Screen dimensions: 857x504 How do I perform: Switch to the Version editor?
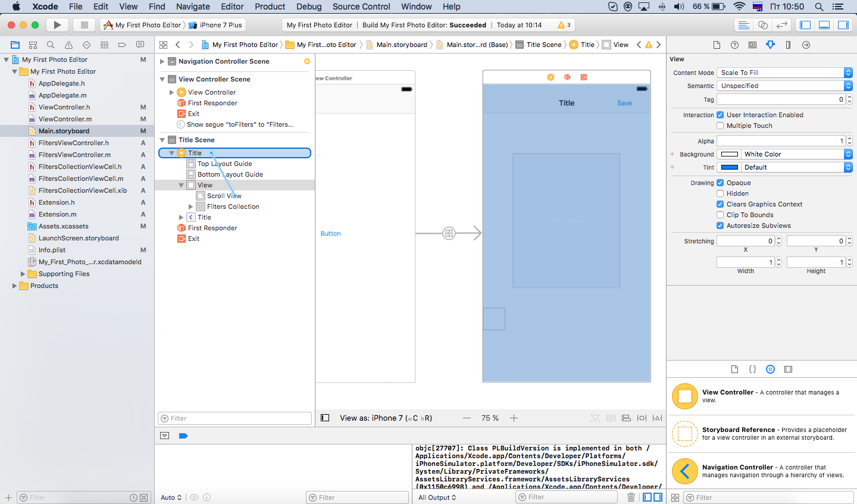pos(782,25)
